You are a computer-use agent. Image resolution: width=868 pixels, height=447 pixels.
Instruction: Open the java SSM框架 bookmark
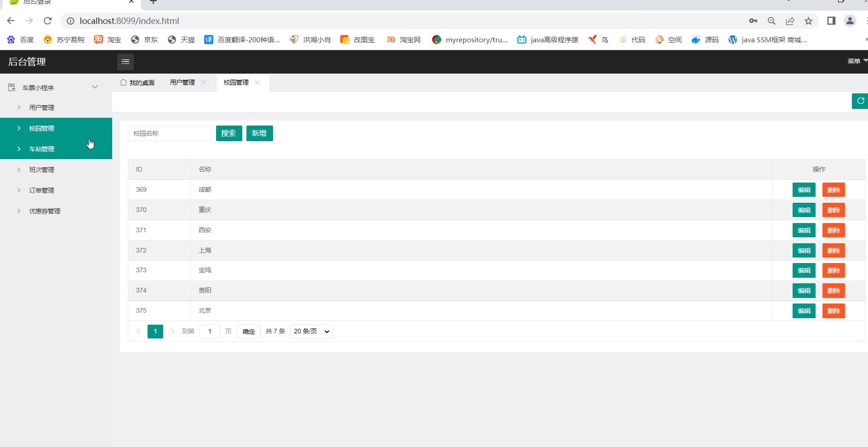[767, 40]
